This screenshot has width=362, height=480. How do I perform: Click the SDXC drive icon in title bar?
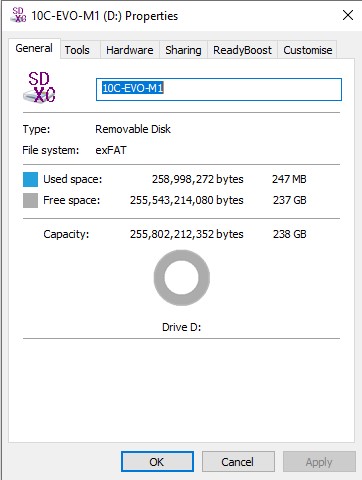click(x=18, y=15)
